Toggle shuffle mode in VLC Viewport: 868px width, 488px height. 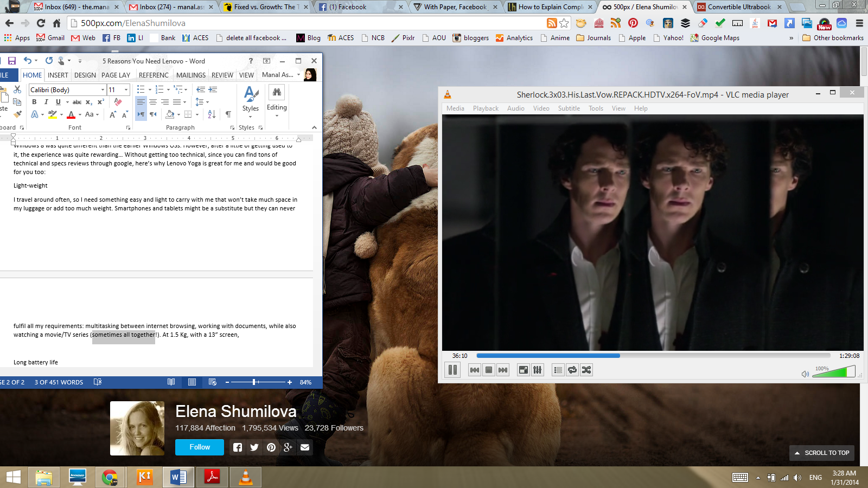tap(586, 370)
